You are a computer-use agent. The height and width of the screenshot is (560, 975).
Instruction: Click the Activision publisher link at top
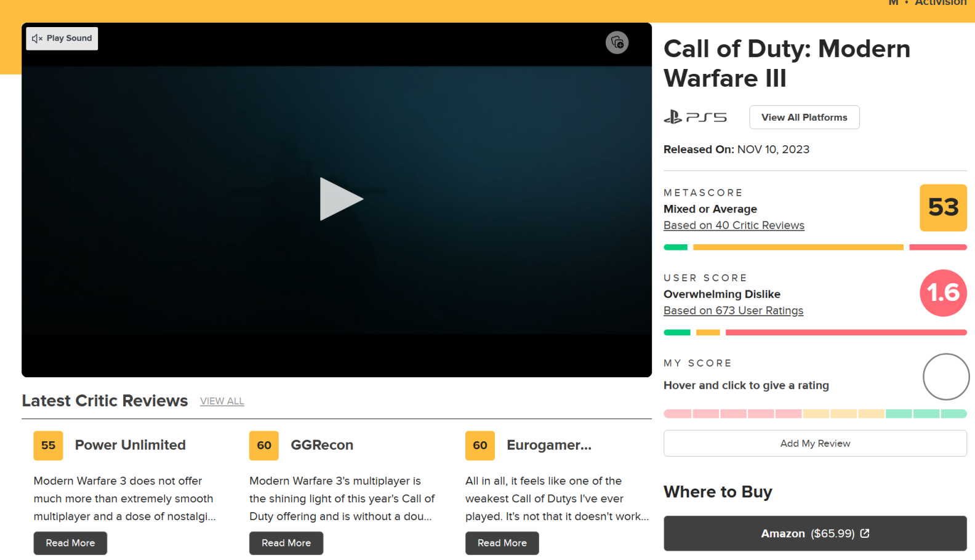[941, 3]
